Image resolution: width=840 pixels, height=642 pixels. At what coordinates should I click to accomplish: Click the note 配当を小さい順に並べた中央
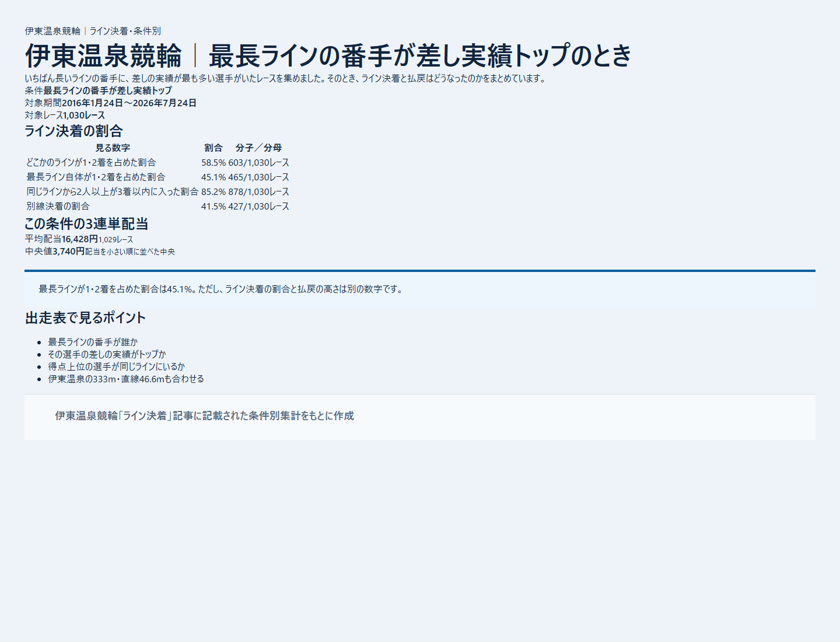click(130, 252)
